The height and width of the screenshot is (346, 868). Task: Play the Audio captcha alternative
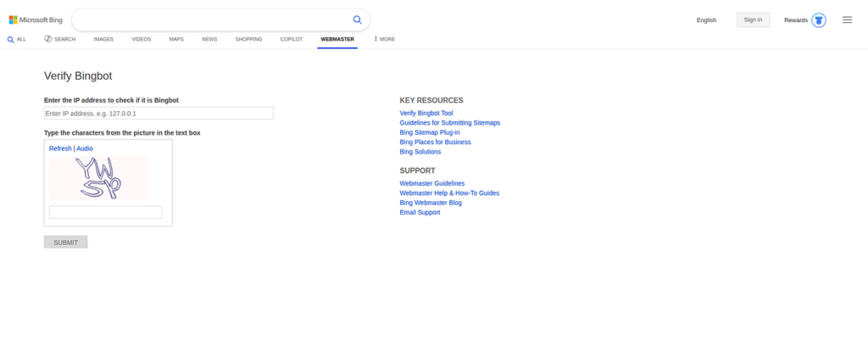[x=85, y=148]
